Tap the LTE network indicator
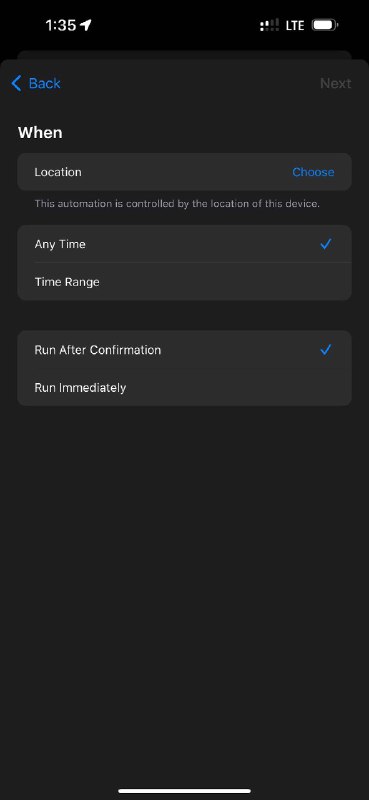369x800 pixels. click(295, 25)
